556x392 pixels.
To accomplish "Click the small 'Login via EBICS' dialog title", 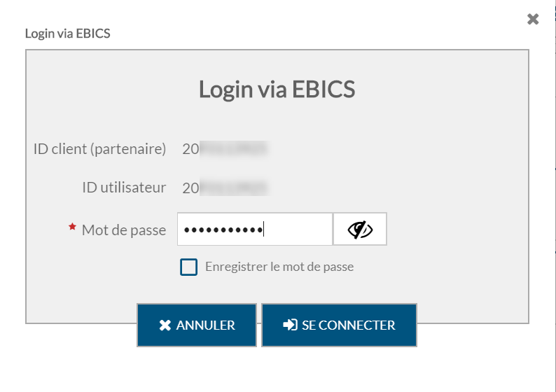I will (x=68, y=34).
